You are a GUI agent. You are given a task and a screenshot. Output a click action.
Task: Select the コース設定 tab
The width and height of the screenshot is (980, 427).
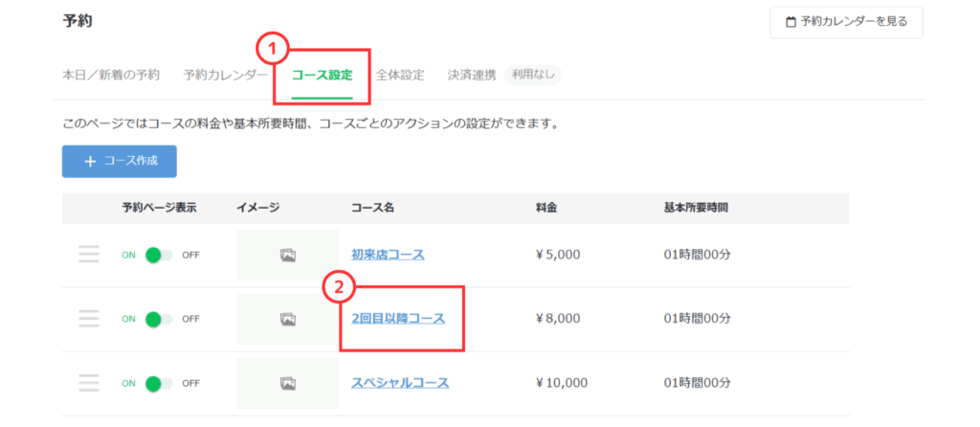(x=322, y=75)
